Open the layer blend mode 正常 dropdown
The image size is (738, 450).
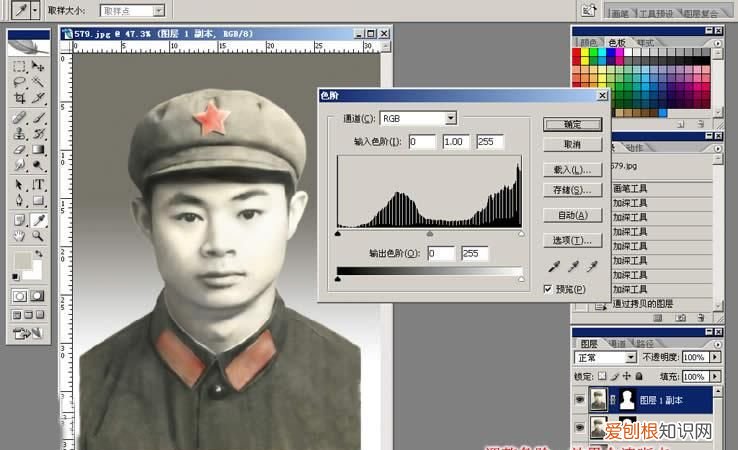pos(631,357)
